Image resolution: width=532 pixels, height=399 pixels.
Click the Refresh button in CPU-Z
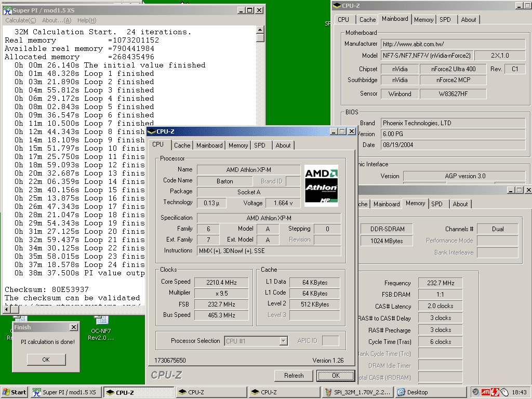294,376
